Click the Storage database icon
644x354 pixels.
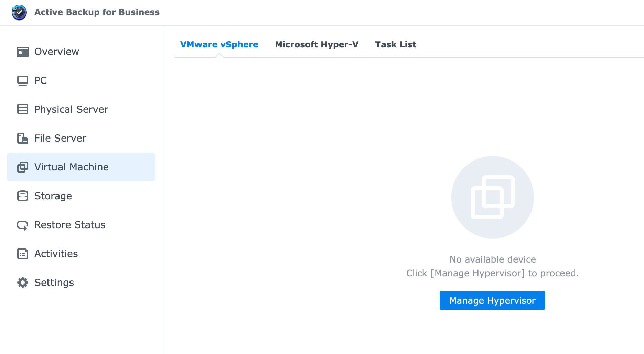(23, 196)
